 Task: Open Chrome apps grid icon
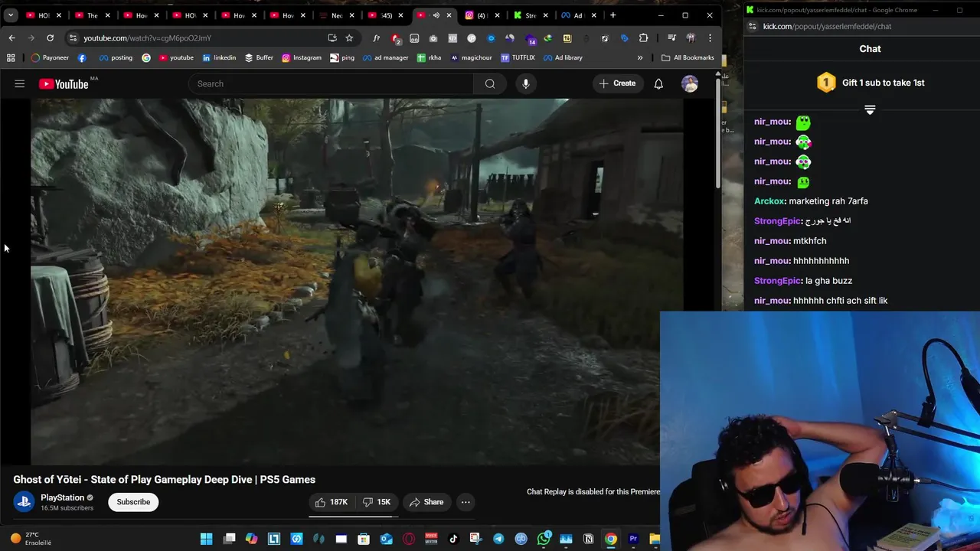point(11,57)
